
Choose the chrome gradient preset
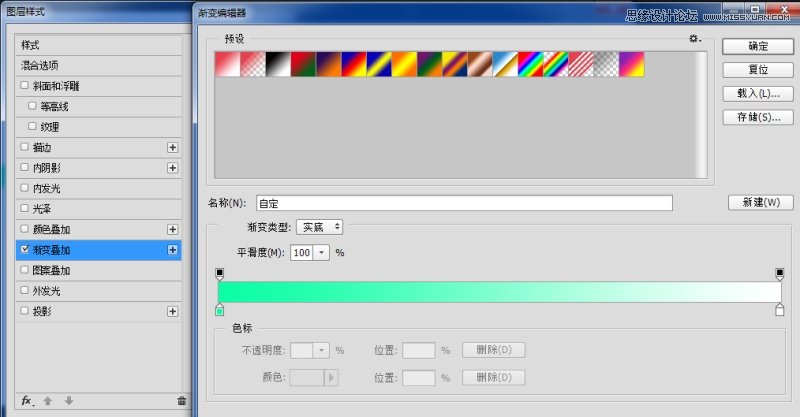(x=505, y=64)
